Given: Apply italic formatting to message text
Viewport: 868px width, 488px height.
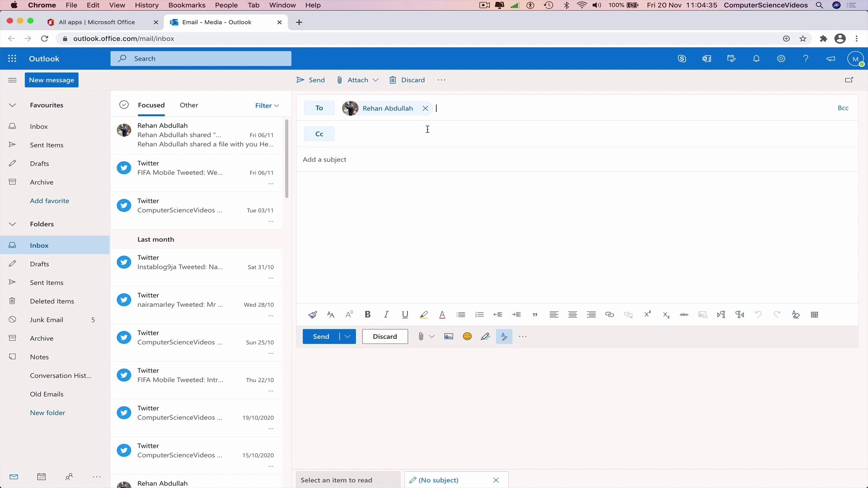Looking at the screenshot, I should 387,314.
